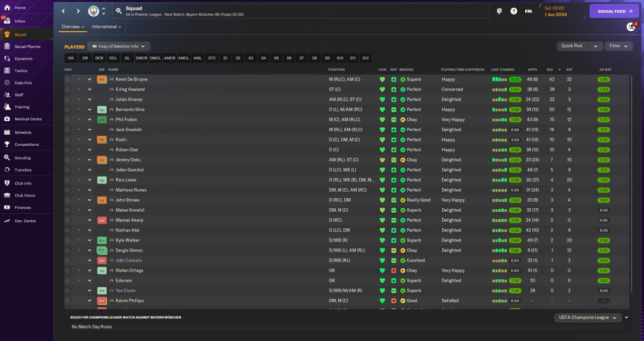The image size is (644, 341).
Task: Open the Dynamics sidebar icon
Action: 7,58
